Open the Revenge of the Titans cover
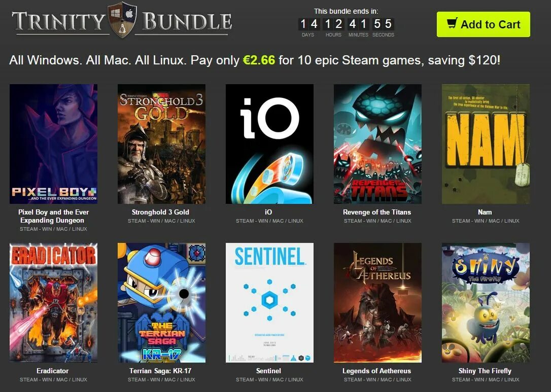Viewport: 551px width, 392px height. click(x=377, y=144)
